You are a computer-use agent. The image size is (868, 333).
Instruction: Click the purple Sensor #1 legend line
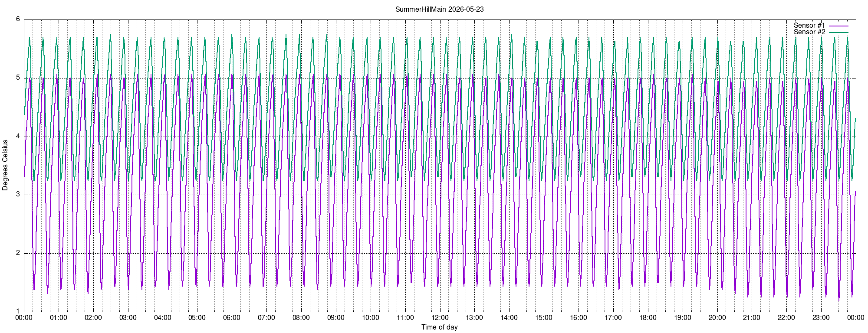point(838,26)
